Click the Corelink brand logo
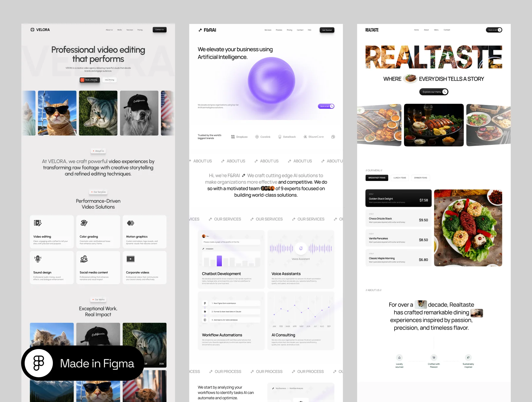Screen dimensions: 532x402 (x=263, y=137)
